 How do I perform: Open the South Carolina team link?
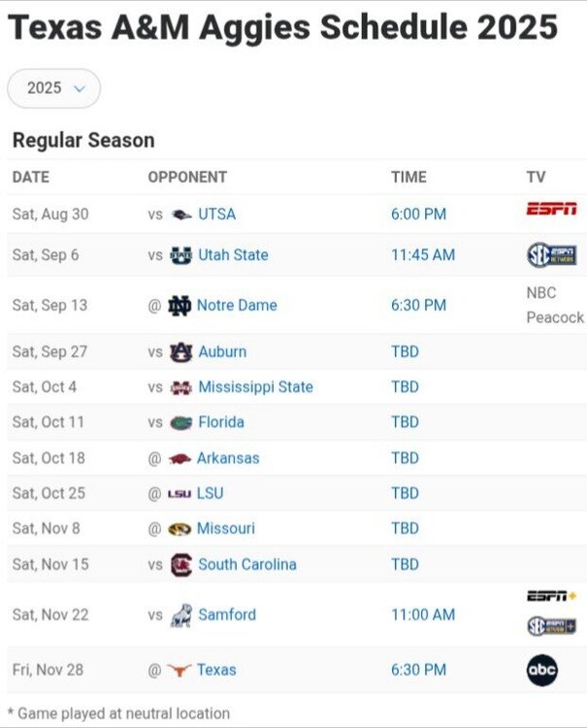coord(247,564)
